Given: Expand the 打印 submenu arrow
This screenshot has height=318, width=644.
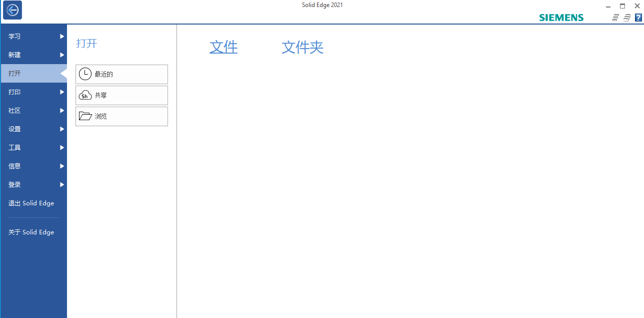Looking at the screenshot, I should pos(62,92).
